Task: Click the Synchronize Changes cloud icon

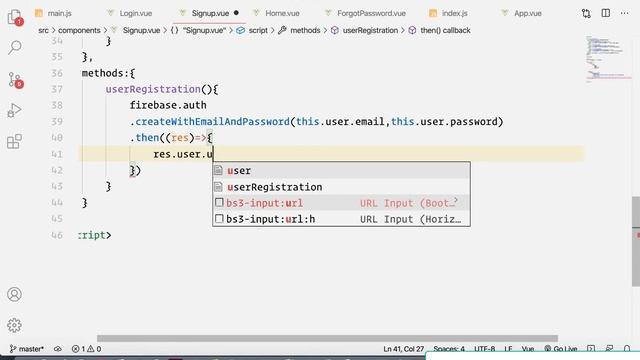Action: (x=58, y=349)
